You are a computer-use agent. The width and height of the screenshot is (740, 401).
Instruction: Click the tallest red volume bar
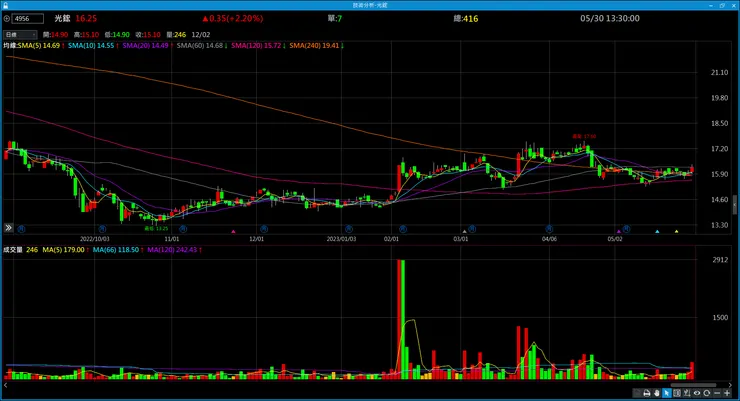pyautogui.click(x=399, y=319)
